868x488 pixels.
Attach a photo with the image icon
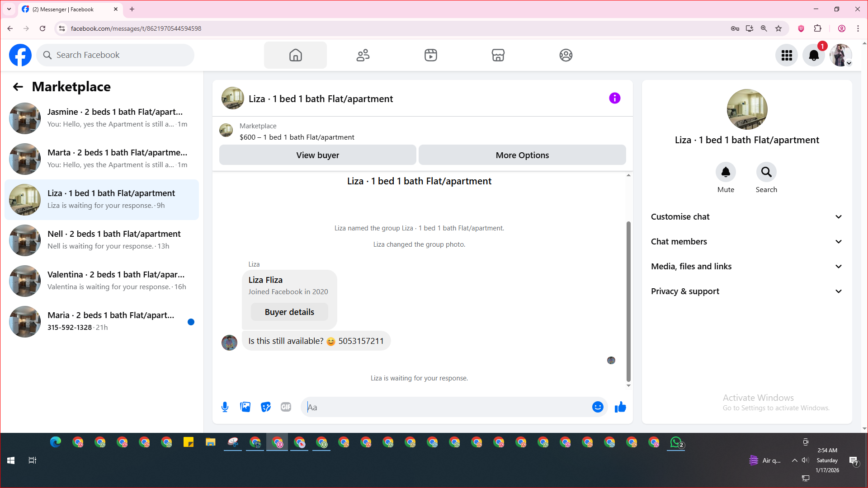(x=245, y=407)
